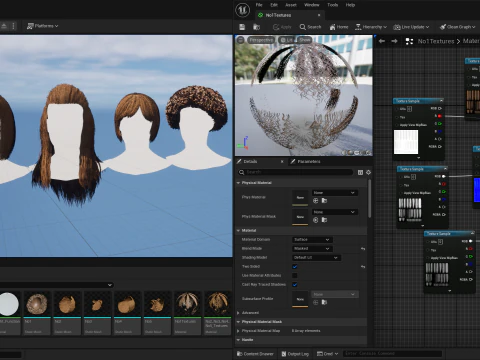480x360 pixels.
Task: Click the Apply toolbar button
Action: click(x=282, y=27)
